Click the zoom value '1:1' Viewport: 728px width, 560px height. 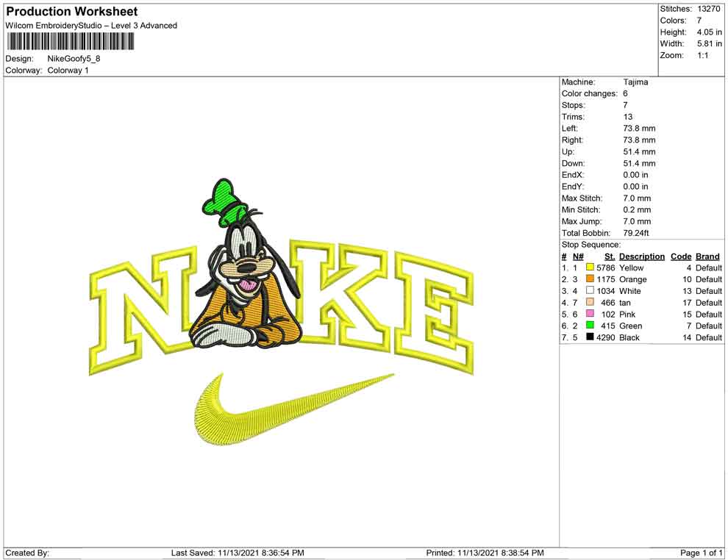coord(703,55)
